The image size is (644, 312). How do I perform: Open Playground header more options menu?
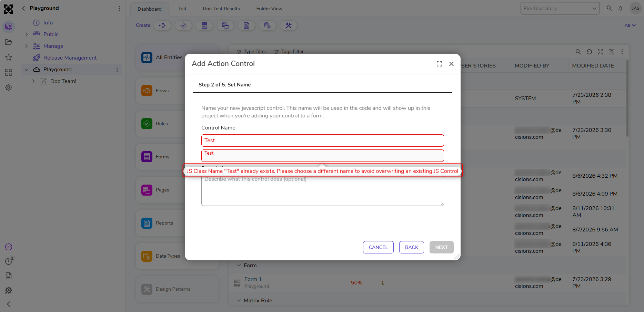click(x=119, y=8)
